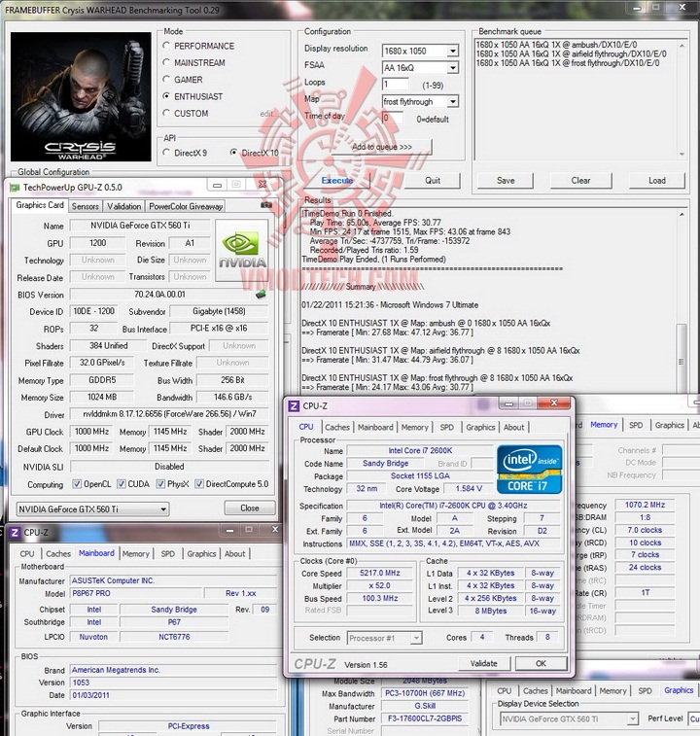Open the Memory tab in front CPU-Z window
The width and height of the screenshot is (700, 736).
click(414, 427)
